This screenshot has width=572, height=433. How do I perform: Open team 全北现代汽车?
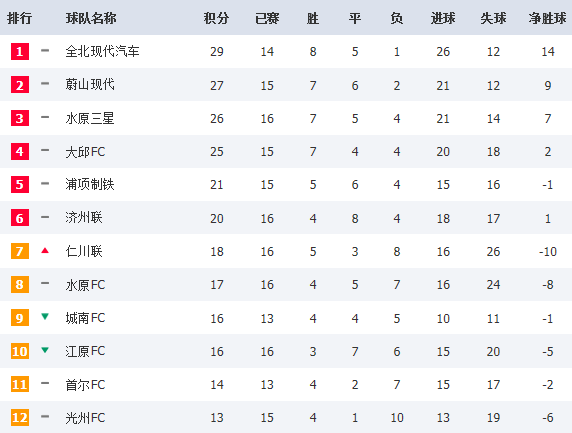coord(103,51)
